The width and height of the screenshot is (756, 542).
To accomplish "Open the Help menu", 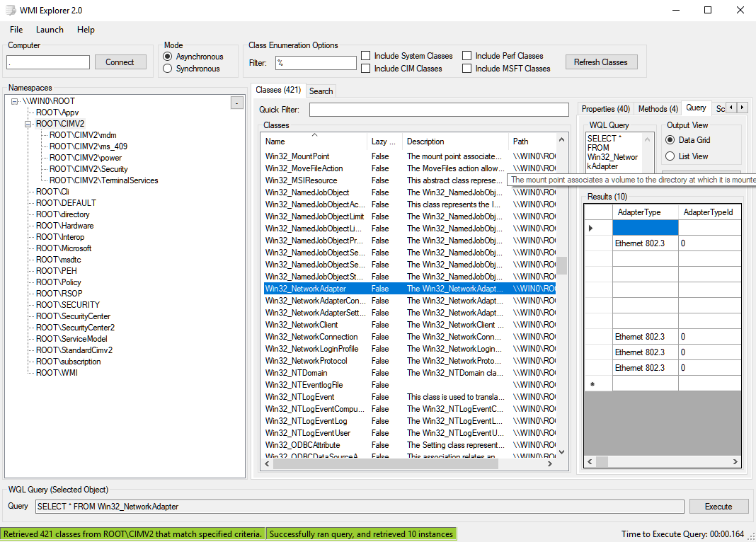I will 86,30.
